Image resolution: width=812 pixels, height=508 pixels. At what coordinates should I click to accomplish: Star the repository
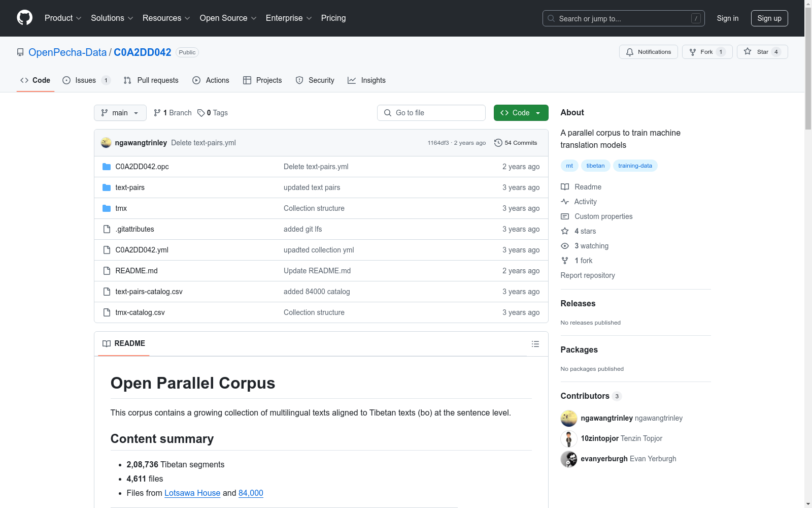coord(762,52)
